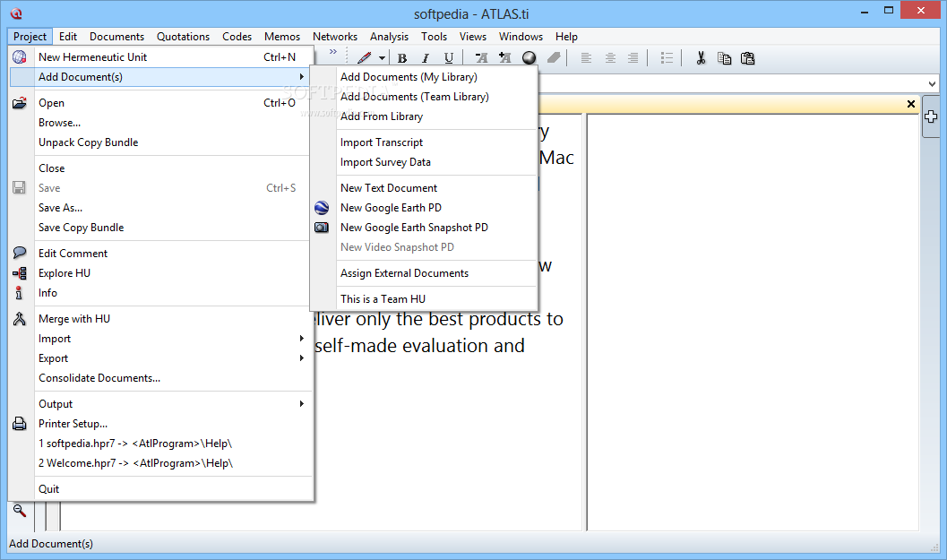The width and height of the screenshot is (947, 560).
Task: Open the Windows menu
Action: (521, 37)
